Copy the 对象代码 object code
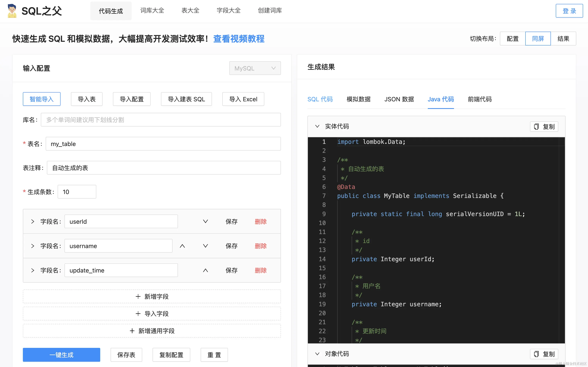 coord(544,354)
